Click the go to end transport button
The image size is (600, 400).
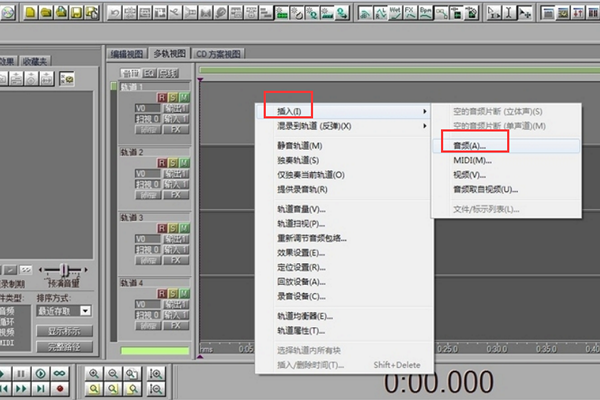pyautogui.click(x=41, y=388)
